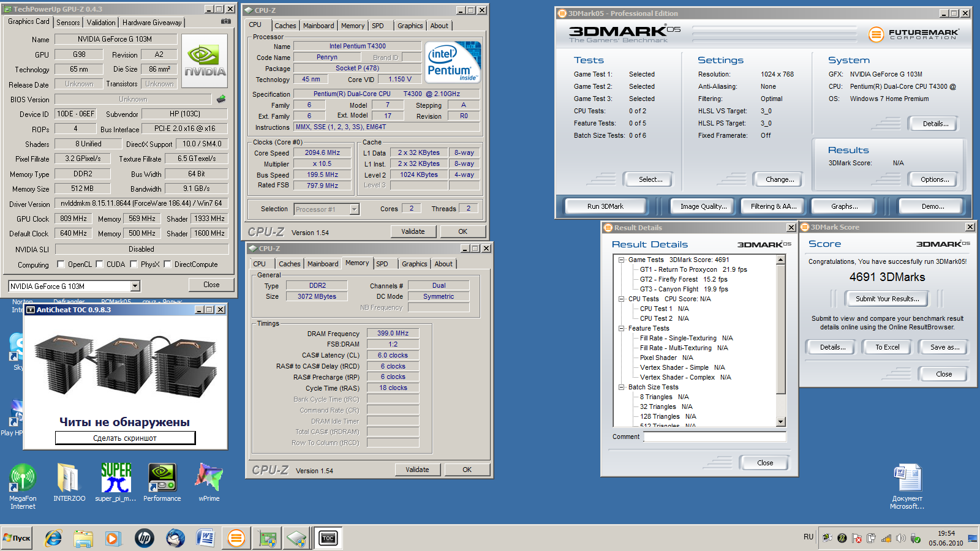
Task: Collapse the CPU Tests tree node
Action: point(621,299)
